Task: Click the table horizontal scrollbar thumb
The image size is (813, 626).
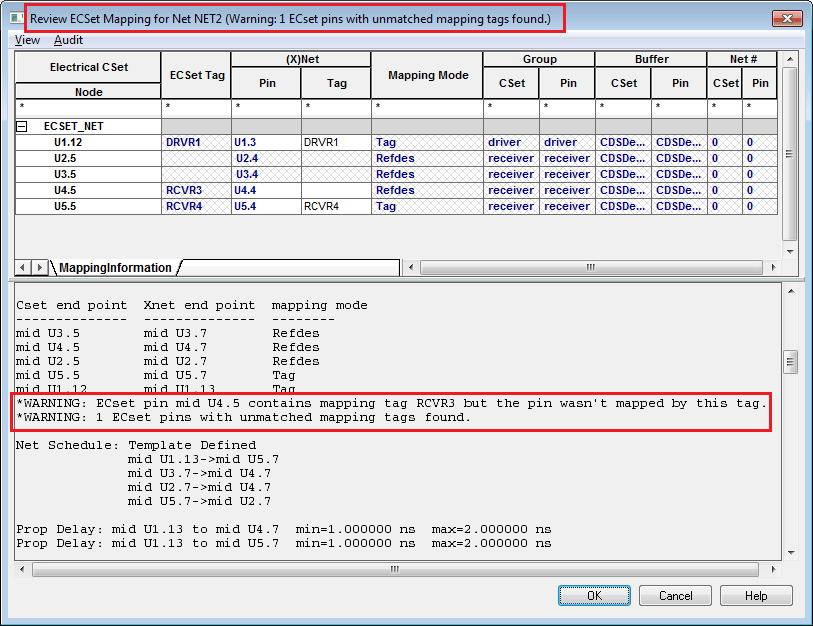Action: [591, 268]
